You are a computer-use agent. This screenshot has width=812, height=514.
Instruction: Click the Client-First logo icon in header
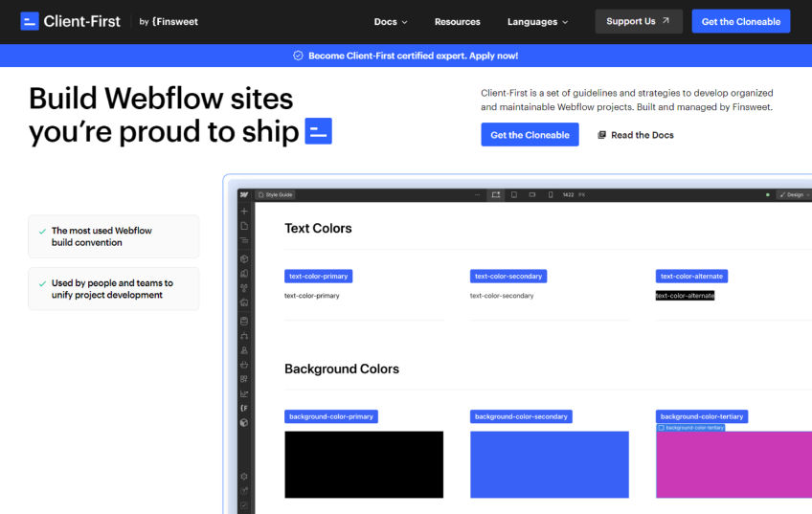pos(30,21)
